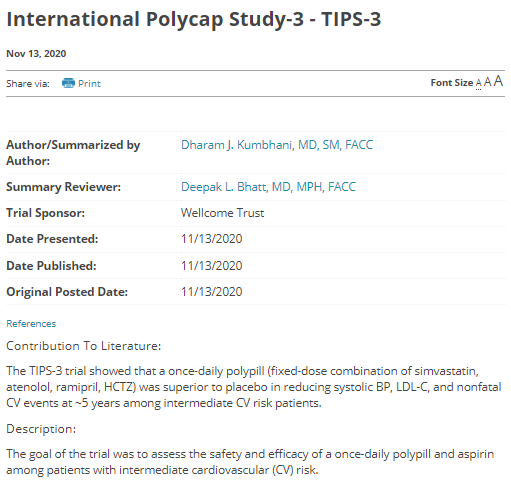The image size is (511, 481).
Task: Click the Summary Reviewer label
Action: (63, 187)
